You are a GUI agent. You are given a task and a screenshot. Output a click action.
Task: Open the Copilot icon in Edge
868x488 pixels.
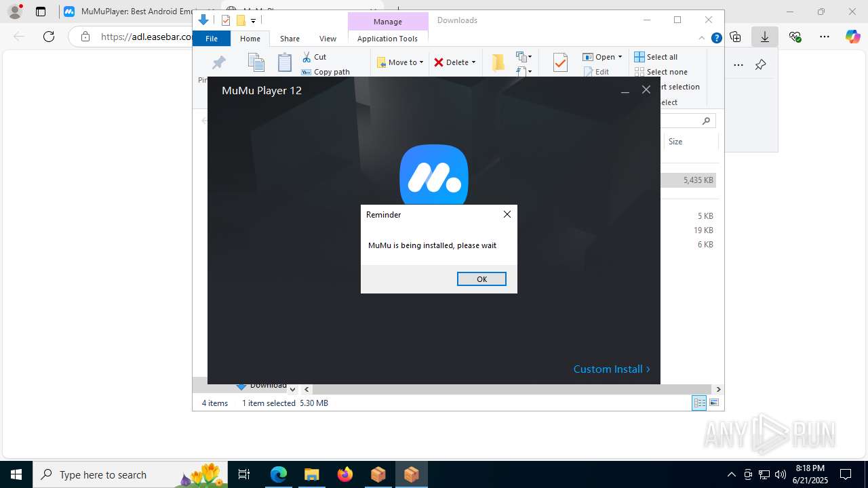[852, 37]
